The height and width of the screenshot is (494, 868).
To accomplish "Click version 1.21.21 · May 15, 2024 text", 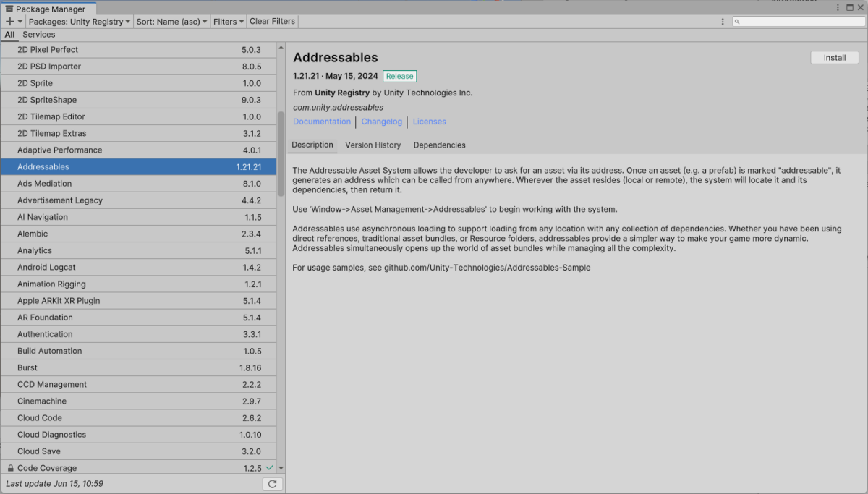I will [336, 76].
